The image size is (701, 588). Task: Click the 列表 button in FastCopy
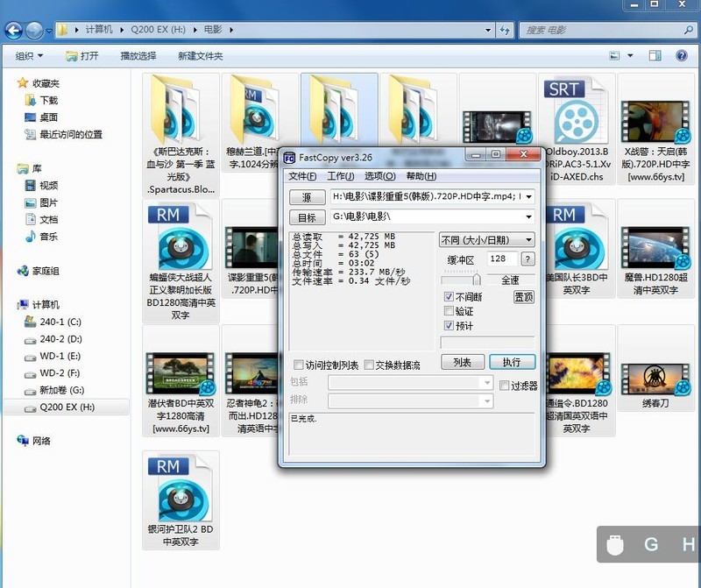(463, 361)
